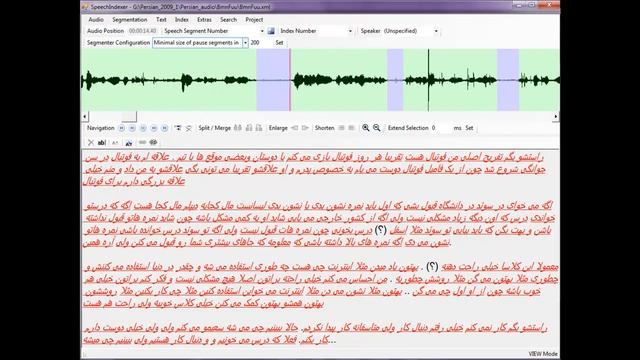The height and width of the screenshot is (360, 640).
Task: Click the second circular Navigation button
Action: (132, 128)
